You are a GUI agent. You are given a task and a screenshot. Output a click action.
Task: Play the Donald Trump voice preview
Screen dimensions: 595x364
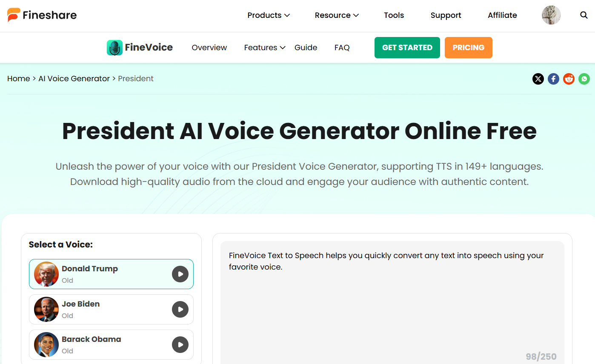tap(180, 274)
